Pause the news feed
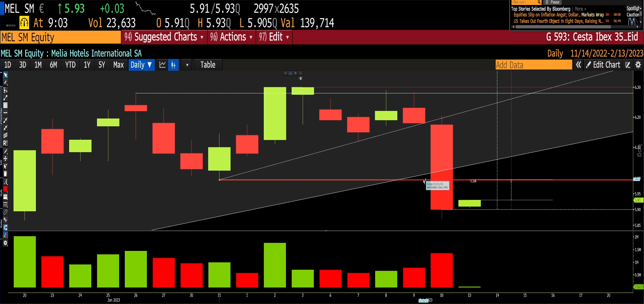Image resolution: width=644 pixels, height=304 pixels. tap(552, 2)
